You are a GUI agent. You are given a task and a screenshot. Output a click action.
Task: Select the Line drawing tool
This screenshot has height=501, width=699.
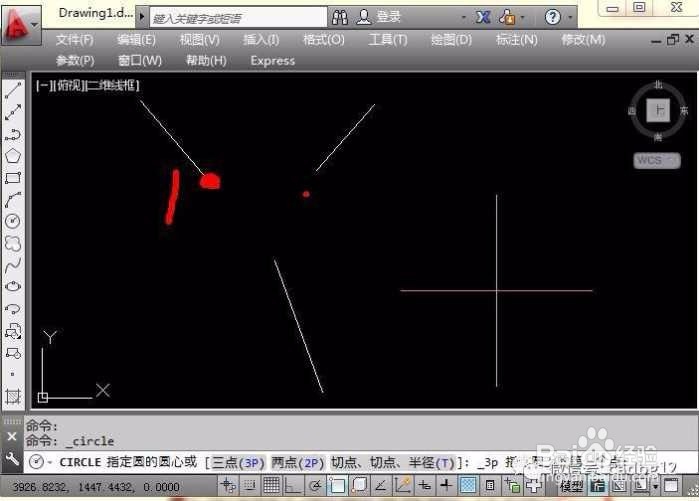click(13, 90)
